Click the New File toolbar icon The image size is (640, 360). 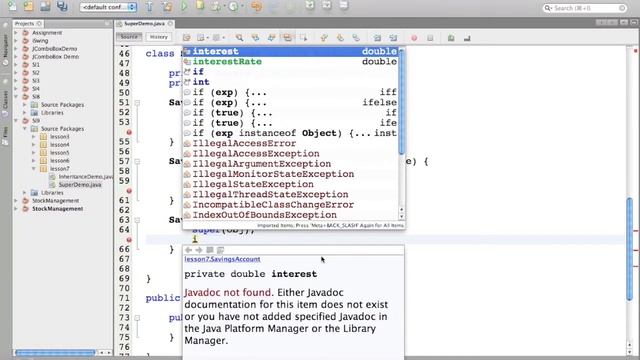tap(13, 6)
